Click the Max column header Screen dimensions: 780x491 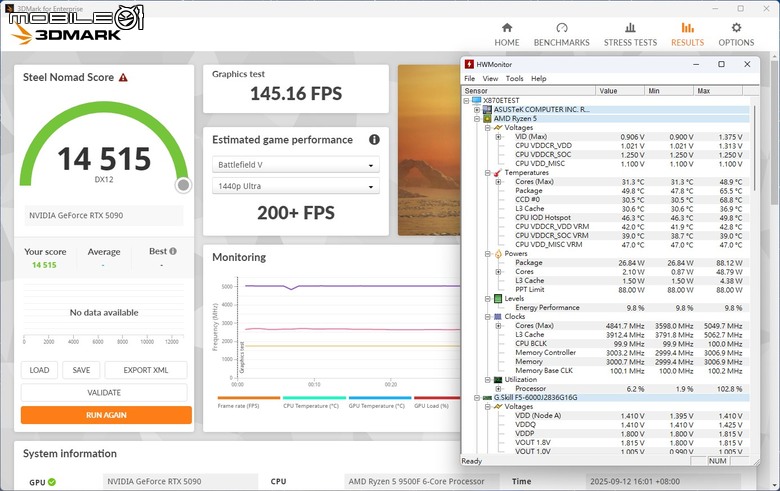pyautogui.click(x=718, y=91)
